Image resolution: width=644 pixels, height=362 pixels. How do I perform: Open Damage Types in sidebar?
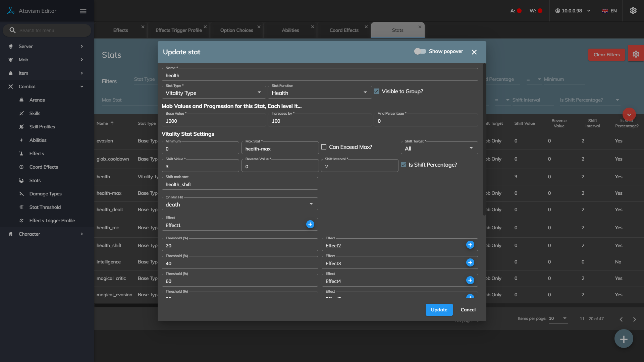tap(45, 194)
